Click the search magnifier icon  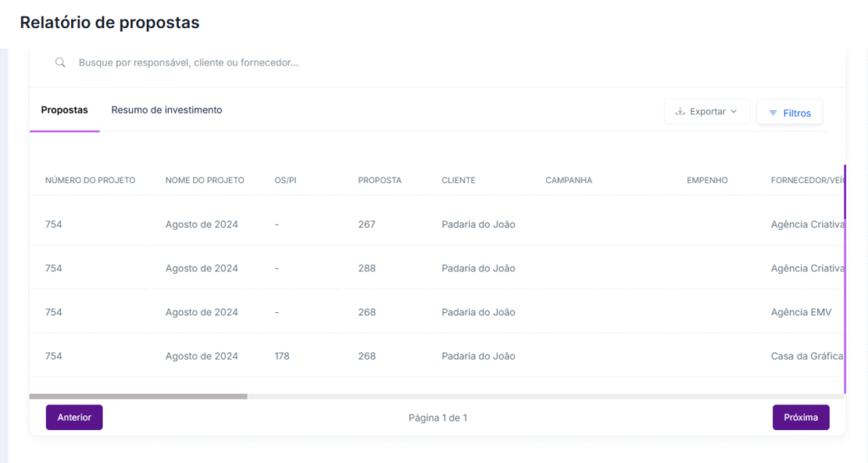coord(60,63)
